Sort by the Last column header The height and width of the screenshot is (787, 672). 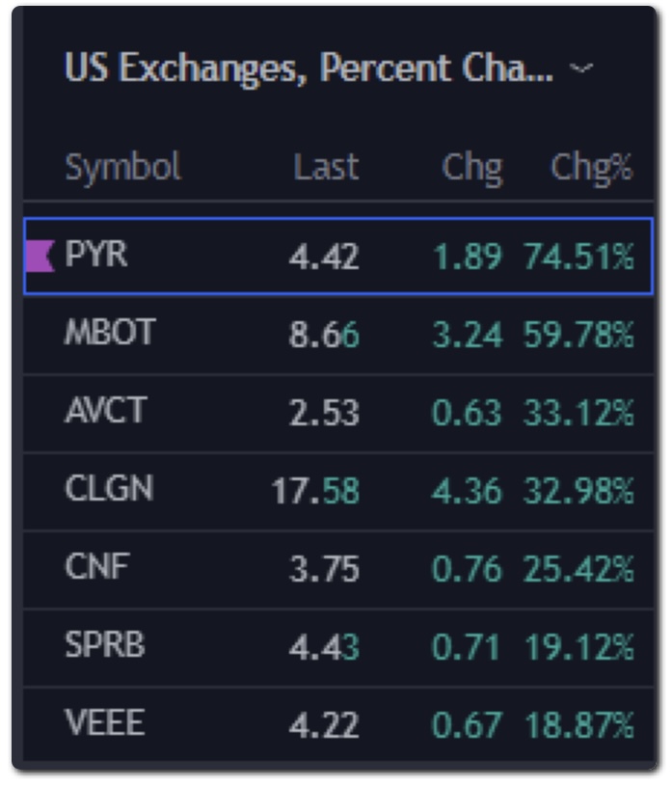(326, 168)
